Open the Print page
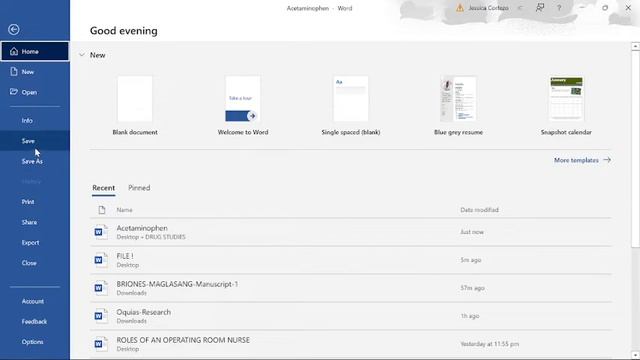This screenshot has height=360, width=640. pos(35,202)
